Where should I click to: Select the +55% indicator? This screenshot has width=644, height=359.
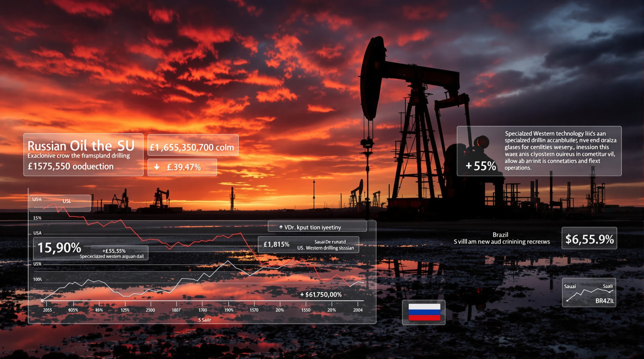[x=481, y=166]
